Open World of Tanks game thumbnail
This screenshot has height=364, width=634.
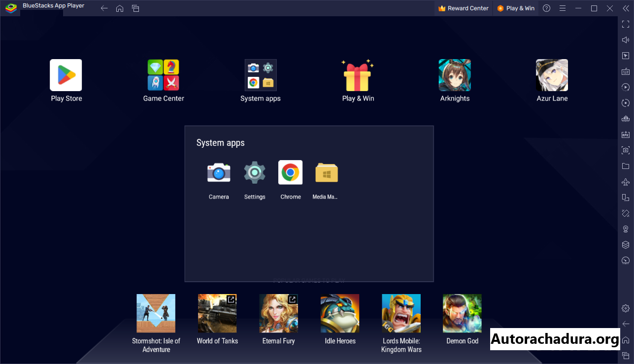pyautogui.click(x=217, y=313)
